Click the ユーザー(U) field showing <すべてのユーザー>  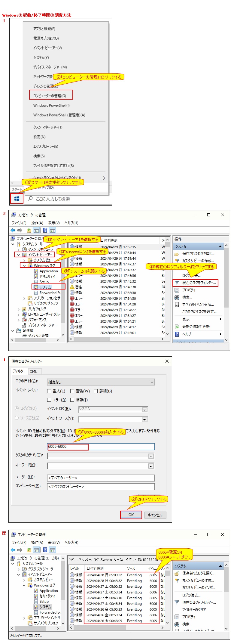point(101,478)
